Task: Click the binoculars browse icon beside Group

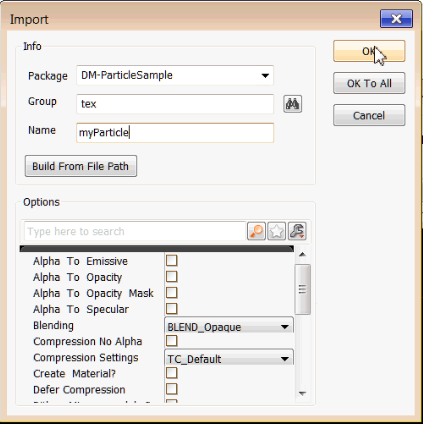Action: 292,104
